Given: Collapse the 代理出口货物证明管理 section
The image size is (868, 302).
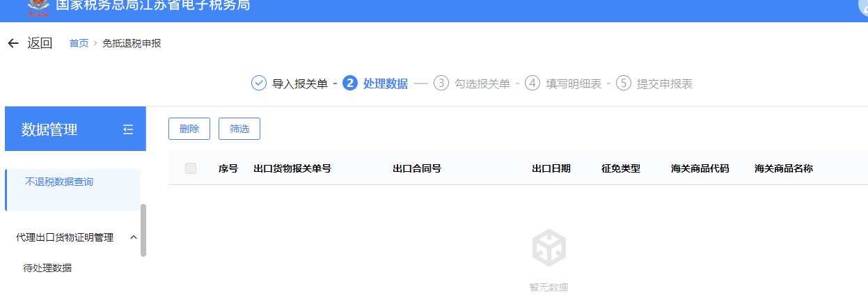Looking at the screenshot, I should 134,237.
